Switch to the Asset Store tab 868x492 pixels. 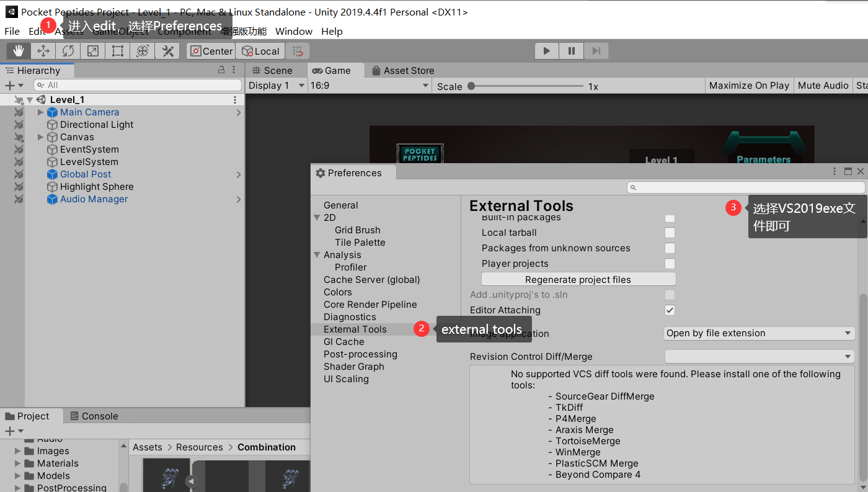403,71
